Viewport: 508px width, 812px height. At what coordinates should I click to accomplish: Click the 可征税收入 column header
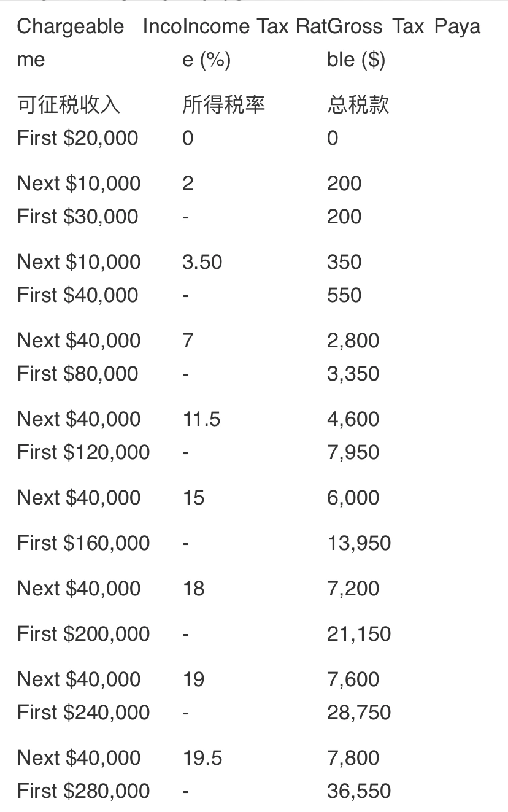(69, 105)
